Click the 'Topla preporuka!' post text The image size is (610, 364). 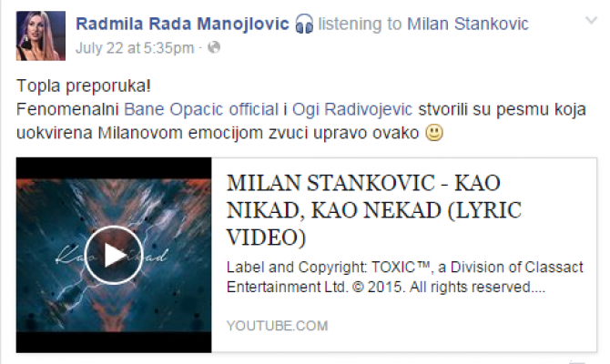click(84, 86)
